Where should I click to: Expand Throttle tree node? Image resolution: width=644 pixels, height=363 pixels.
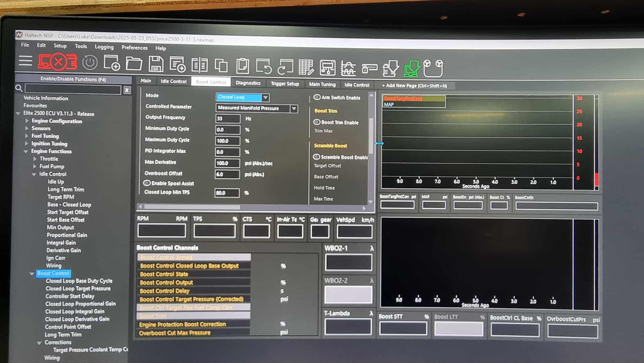(x=35, y=159)
